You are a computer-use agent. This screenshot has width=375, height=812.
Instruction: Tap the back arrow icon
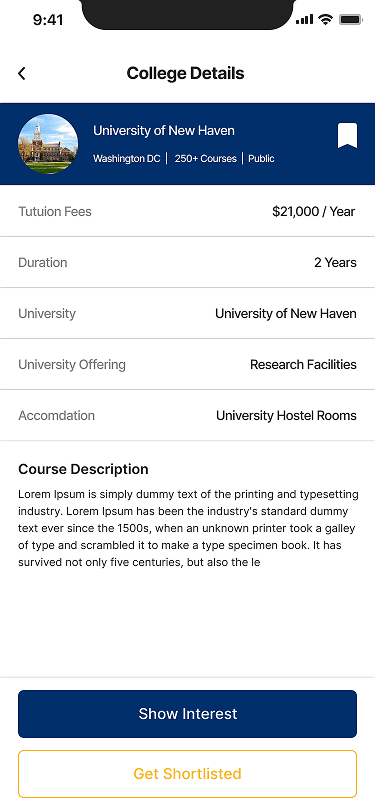tap(22, 74)
